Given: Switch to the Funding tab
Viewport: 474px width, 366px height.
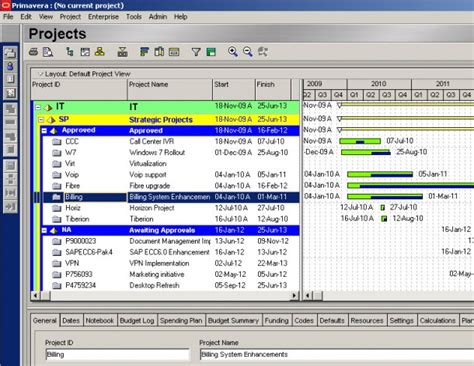Looking at the screenshot, I should (x=276, y=321).
